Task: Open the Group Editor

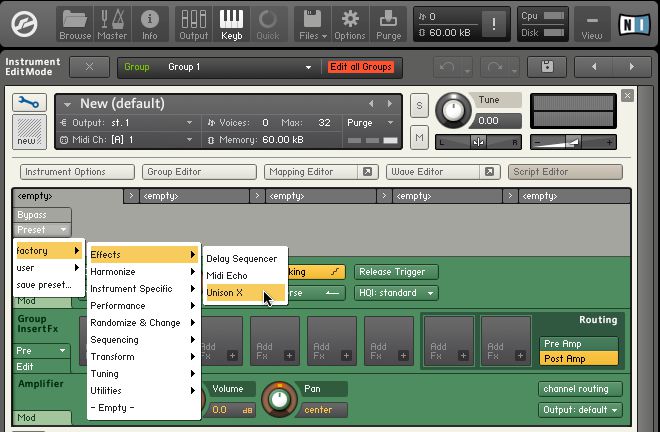Action: tap(199, 172)
